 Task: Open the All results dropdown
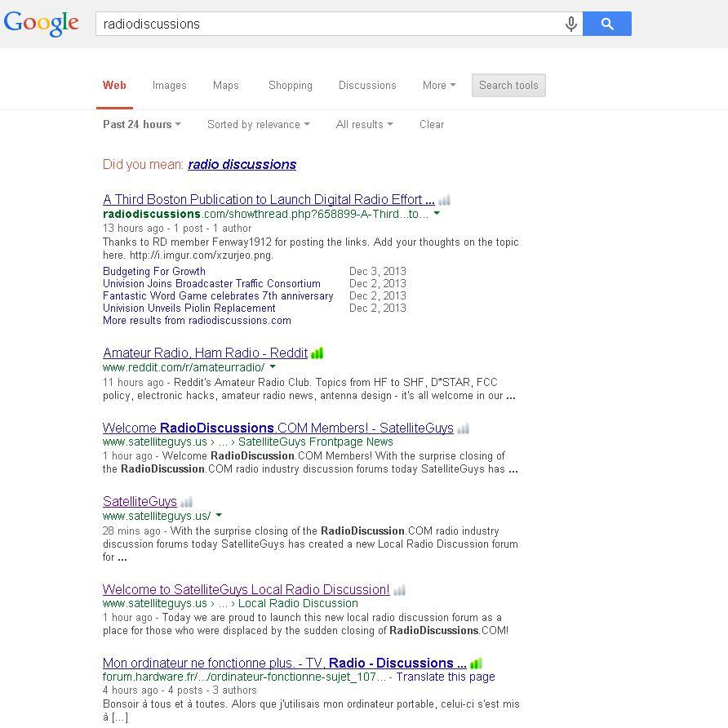click(365, 124)
